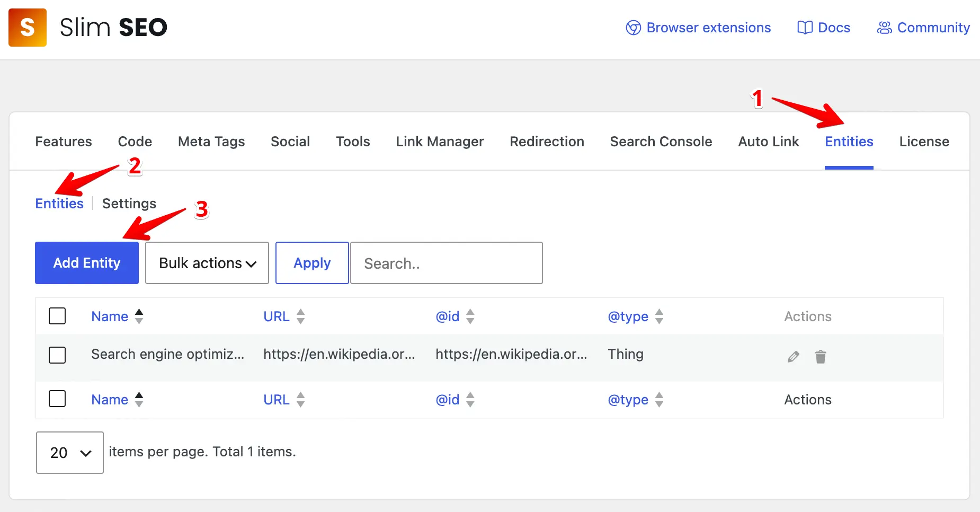The image size is (980, 512).
Task: Open the Code tab
Action: click(135, 142)
